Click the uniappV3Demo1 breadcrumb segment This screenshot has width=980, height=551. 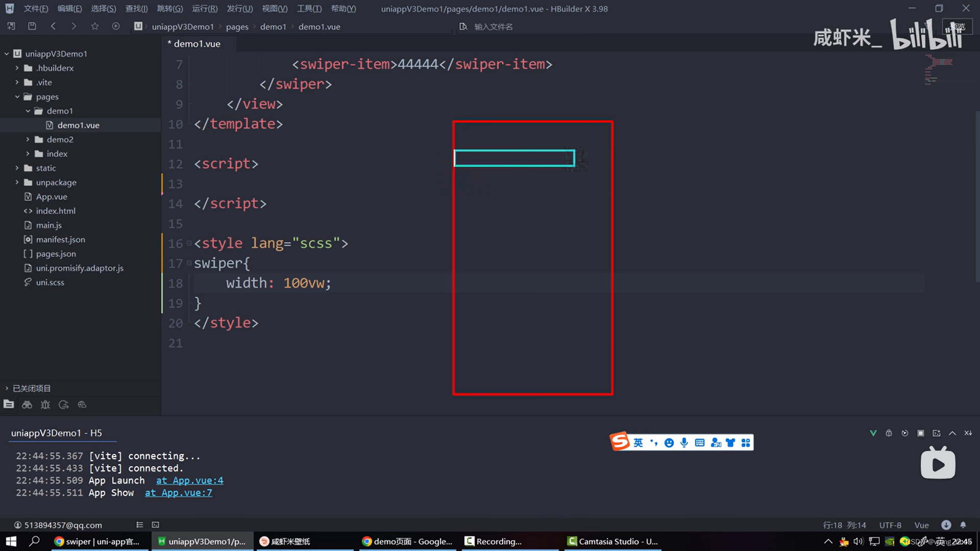point(183,27)
